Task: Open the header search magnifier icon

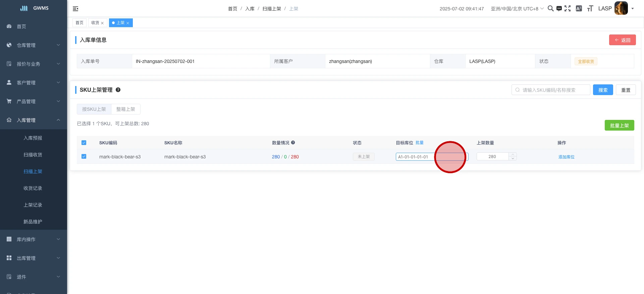Action: pos(550,9)
